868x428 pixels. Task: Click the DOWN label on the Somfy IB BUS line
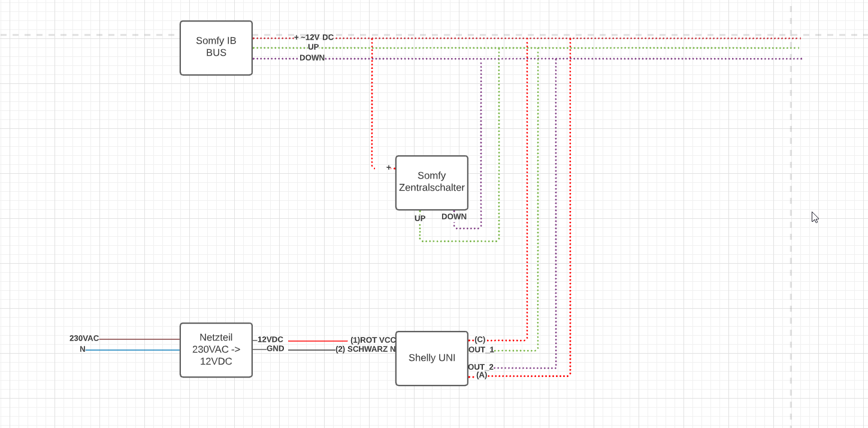coord(312,58)
